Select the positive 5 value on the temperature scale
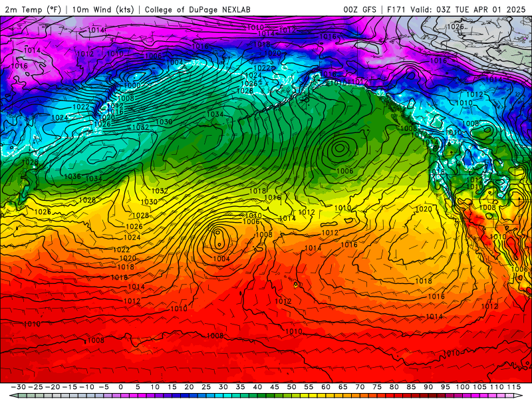Viewport: 532px width, 399px height. coord(138,387)
